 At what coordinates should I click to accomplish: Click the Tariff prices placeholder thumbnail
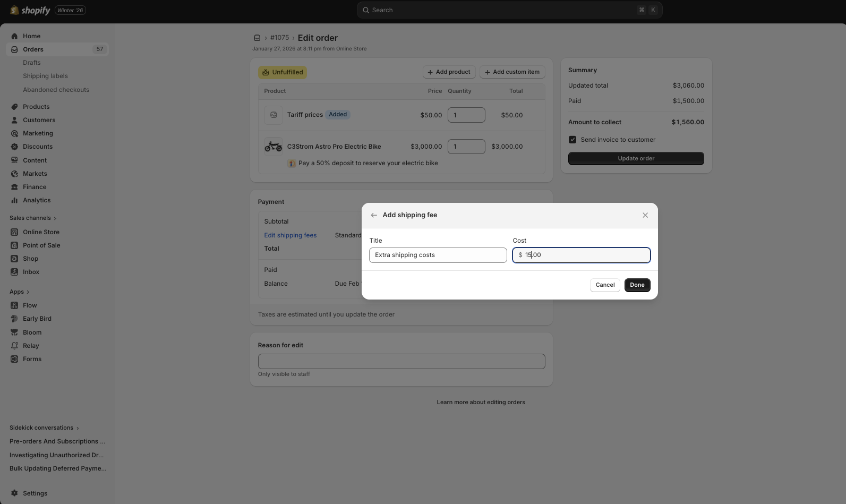point(274,115)
